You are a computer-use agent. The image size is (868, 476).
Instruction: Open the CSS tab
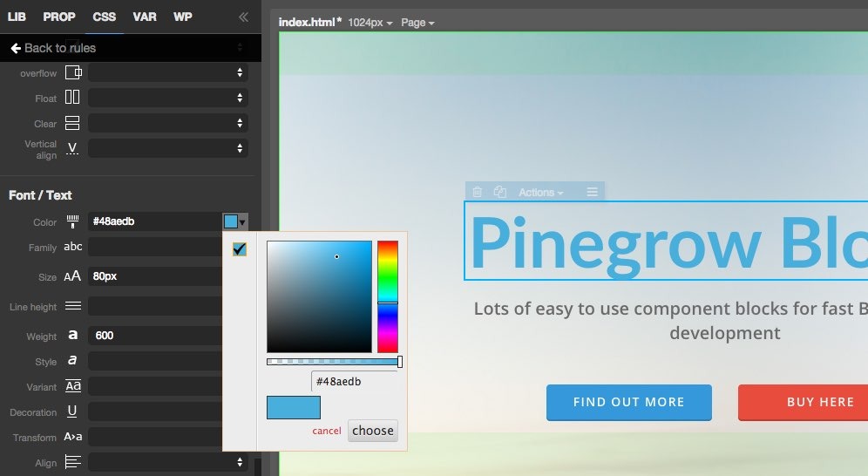(x=104, y=17)
